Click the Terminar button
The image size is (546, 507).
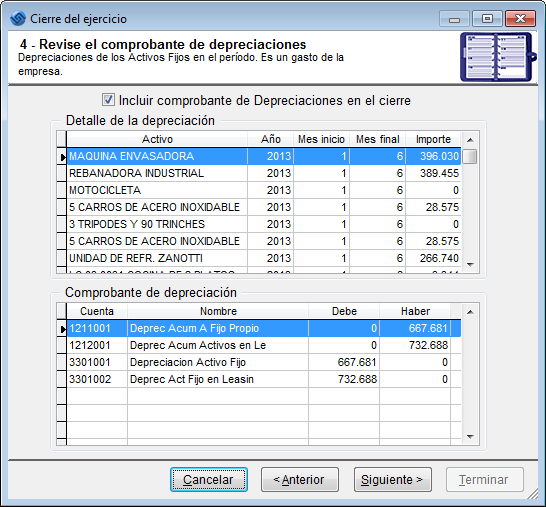click(x=485, y=479)
